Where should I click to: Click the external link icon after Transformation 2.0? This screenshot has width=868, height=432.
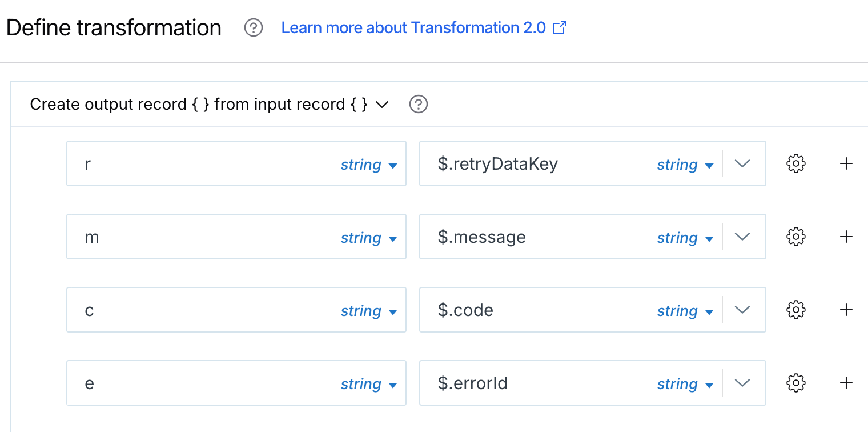pyautogui.click(x=559, y=27)
